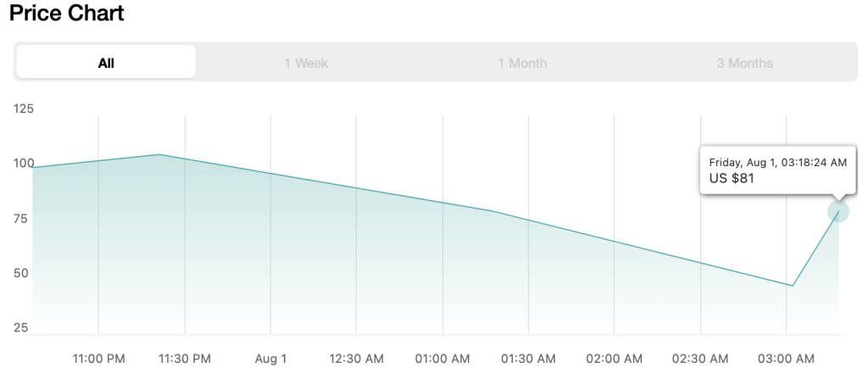Click the highlighted US $81 data point marker
The image size is (868, 379).
[838, 211]
